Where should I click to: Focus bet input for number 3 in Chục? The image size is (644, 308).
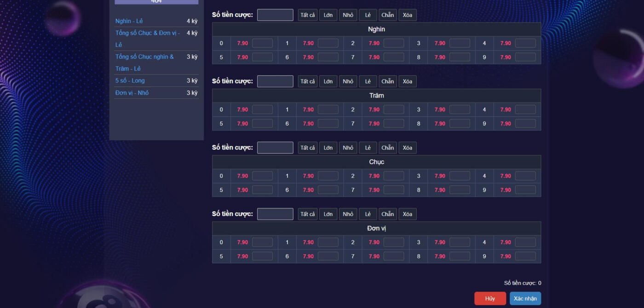pos(460,176)
